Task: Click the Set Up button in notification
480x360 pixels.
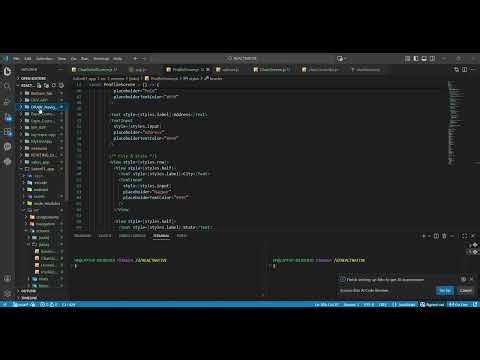Action: coord(445,291)
